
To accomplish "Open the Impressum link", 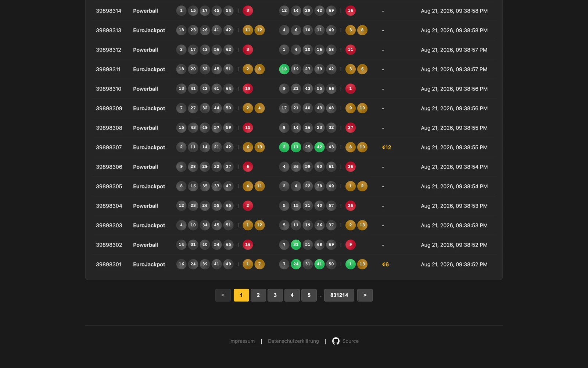I will coord(242,341).
